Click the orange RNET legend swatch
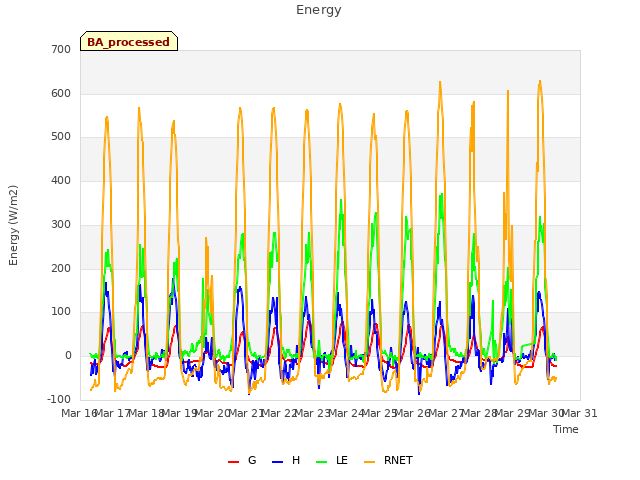The height and width of the screenshot is (480, 640). point(369,462)
